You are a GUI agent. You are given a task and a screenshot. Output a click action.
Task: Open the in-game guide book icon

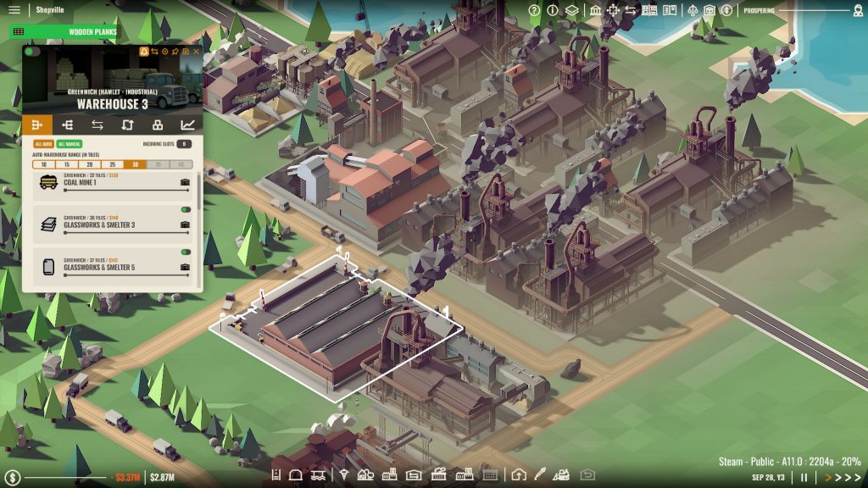670,11
